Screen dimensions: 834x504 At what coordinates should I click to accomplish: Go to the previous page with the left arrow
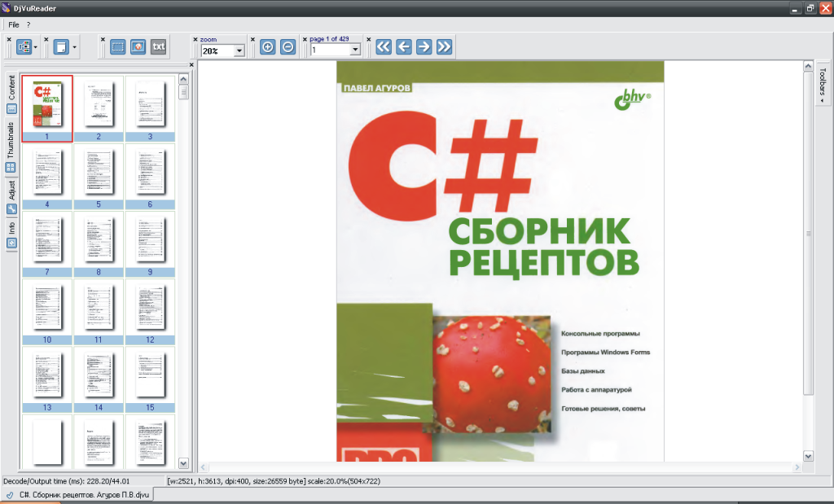[x=404, y=46]
